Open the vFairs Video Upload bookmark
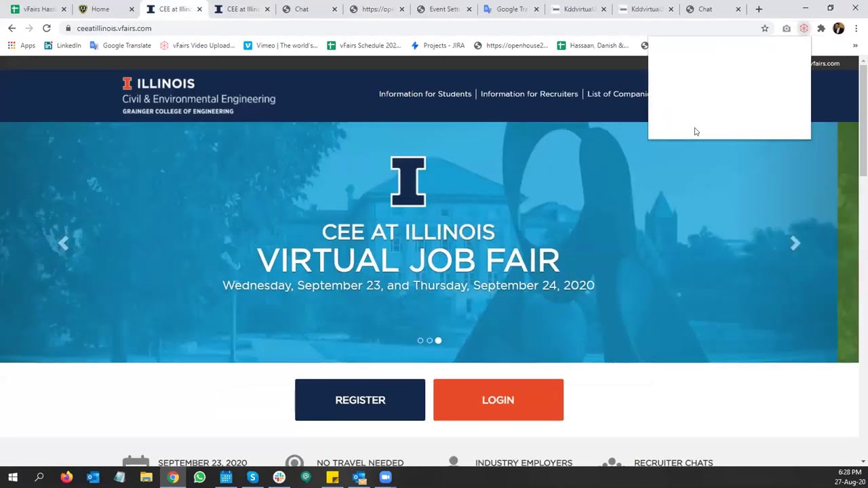The height and width of the screenshot is (488, 868). (197, 45)
